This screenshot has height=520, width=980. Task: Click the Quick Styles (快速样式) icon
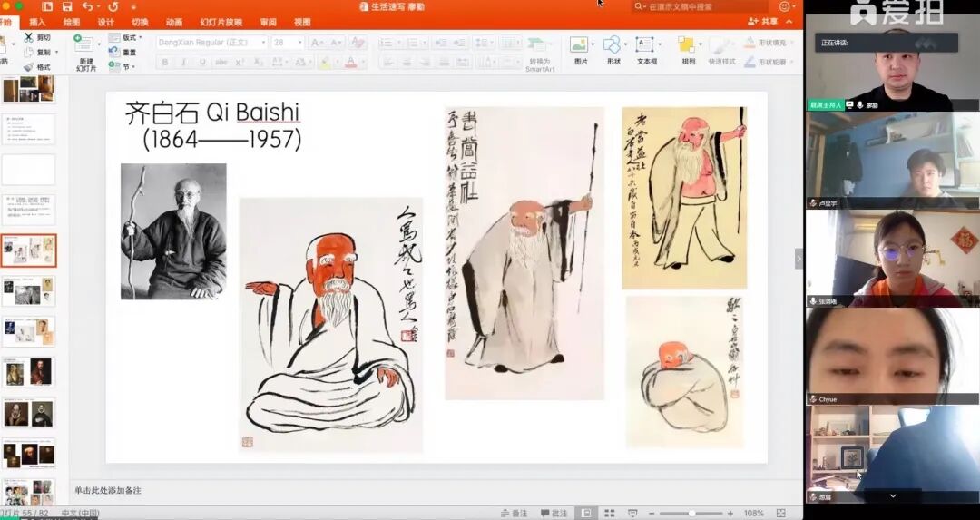(x=720, y=45)
